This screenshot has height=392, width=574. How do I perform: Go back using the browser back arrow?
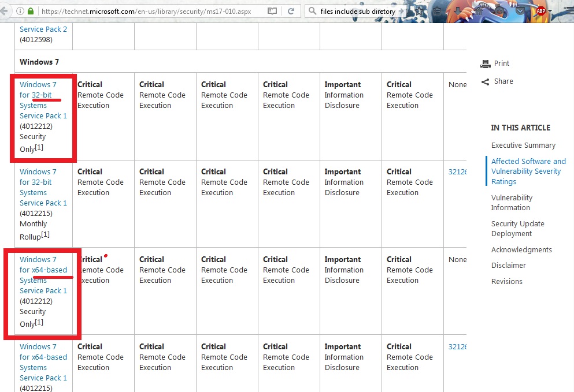pyautogui.click(x=3, y=11)
